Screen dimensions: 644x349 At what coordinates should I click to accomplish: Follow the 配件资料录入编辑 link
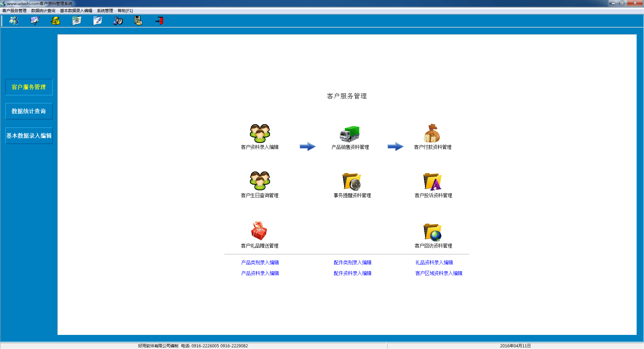(353, 273)
